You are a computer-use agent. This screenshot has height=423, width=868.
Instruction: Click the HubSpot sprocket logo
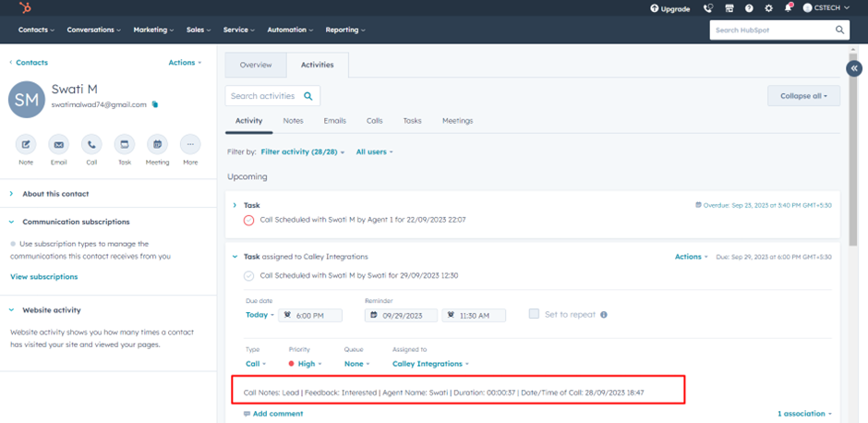[25, 7]
